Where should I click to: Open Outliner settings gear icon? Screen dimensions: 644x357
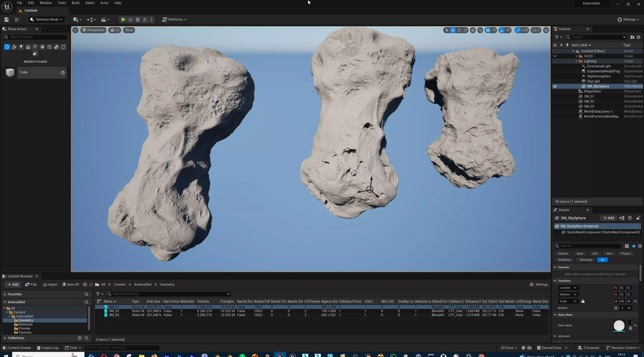point(638,37)
